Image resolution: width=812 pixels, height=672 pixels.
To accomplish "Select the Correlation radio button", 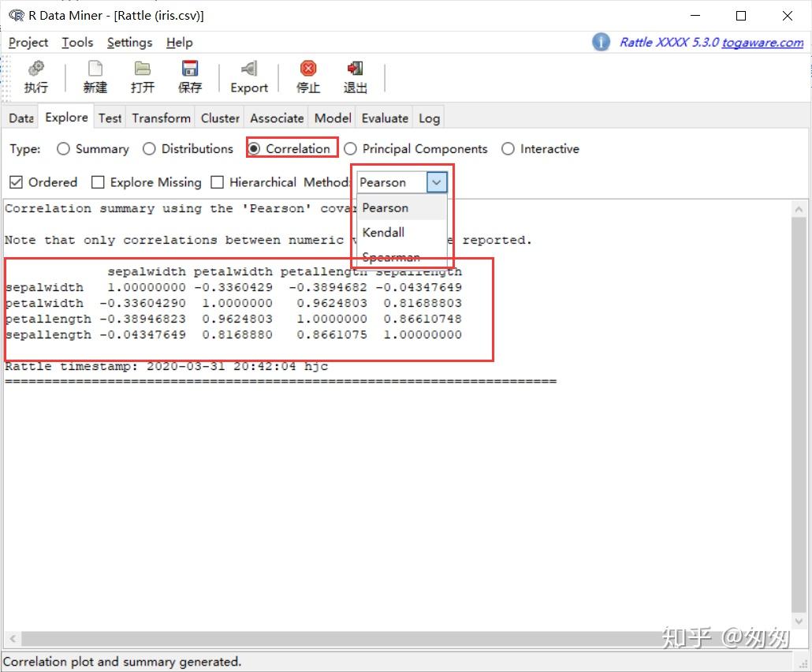I will 254,149.
